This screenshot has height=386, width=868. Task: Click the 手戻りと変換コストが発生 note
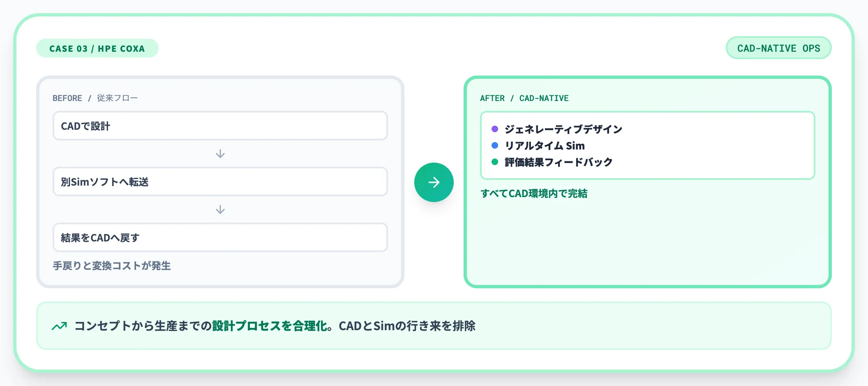[112, 266]
